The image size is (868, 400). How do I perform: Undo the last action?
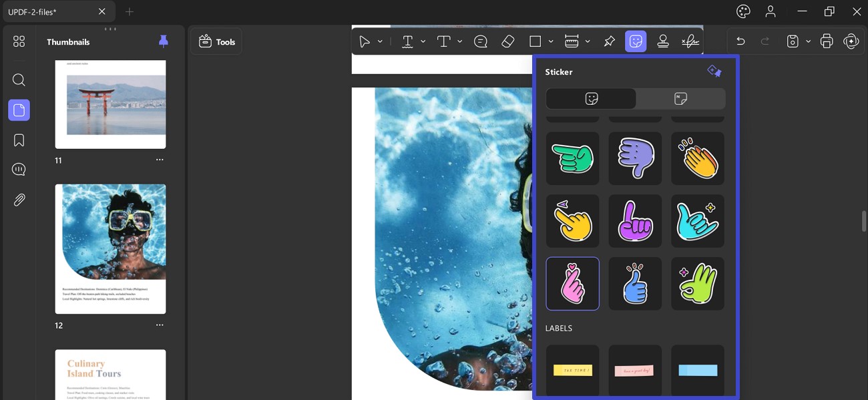point(740,41)
